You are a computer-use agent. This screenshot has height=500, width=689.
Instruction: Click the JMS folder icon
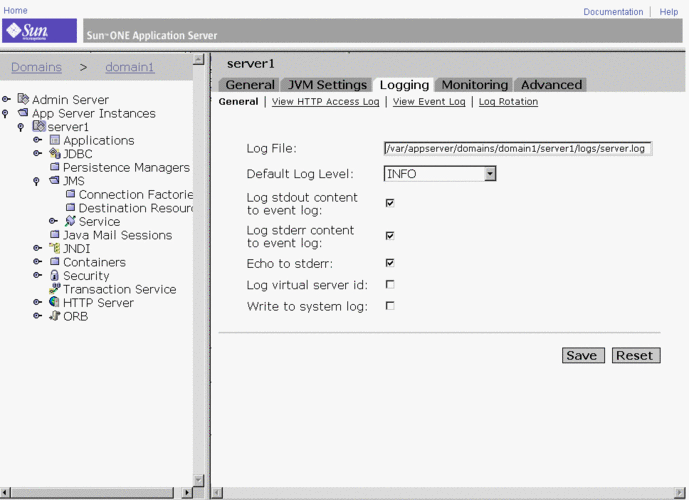coord(54,180)
